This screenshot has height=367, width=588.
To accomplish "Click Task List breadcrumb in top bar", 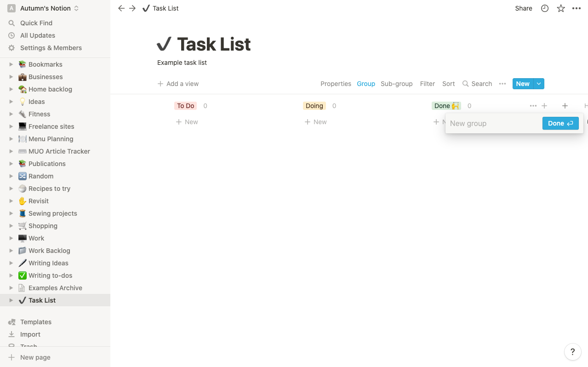I will 160,8.
